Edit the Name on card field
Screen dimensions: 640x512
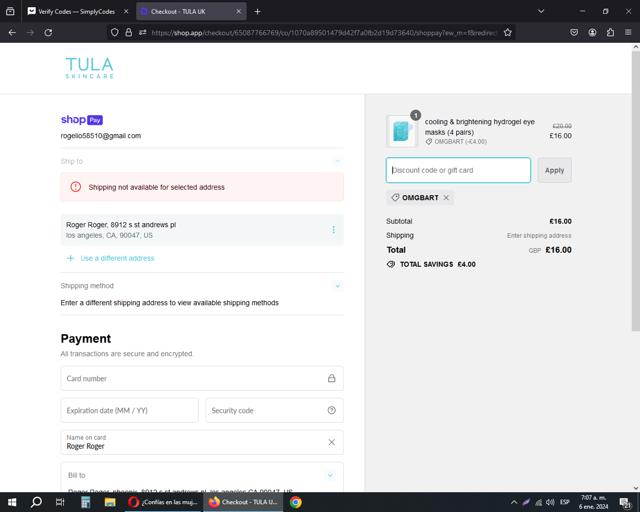tap(202, 442)
